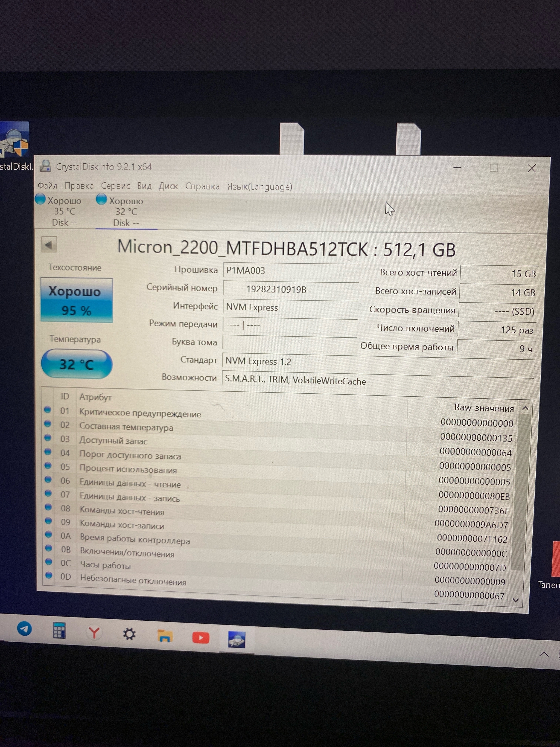Click the 32 °C temperature button
The width and height of the screenshot is (560, 747).
click(x=77, y=364)
